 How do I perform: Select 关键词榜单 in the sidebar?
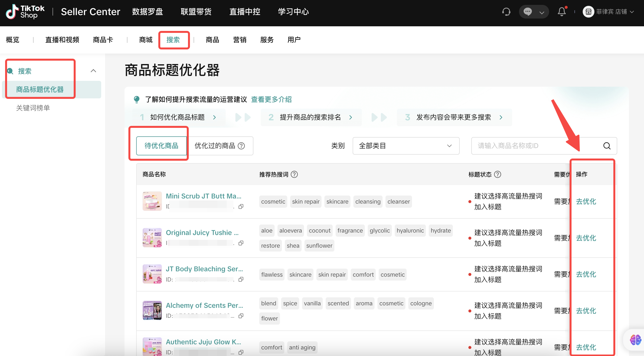click(x=33, y=108)
